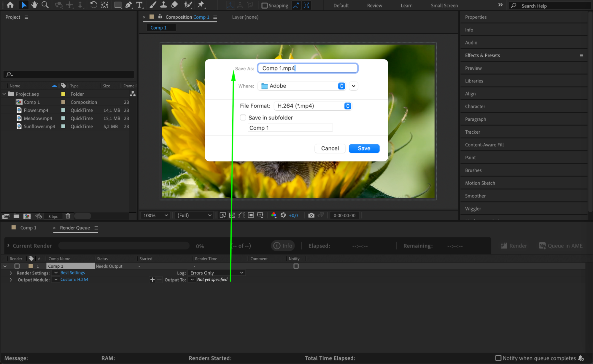Image resolution: width=593 pixels, height=364 pixels.
Task: Open the File Format H.264 dropdown
Action: [313, 106]
